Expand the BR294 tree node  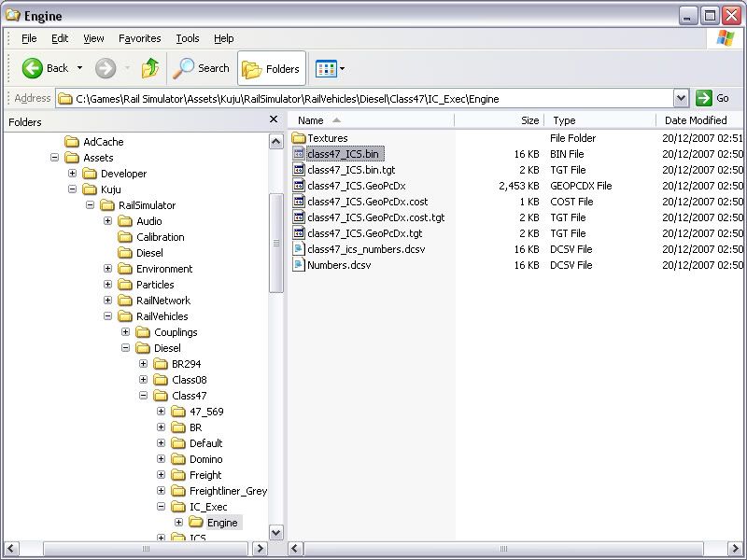[x=143, y=364]
